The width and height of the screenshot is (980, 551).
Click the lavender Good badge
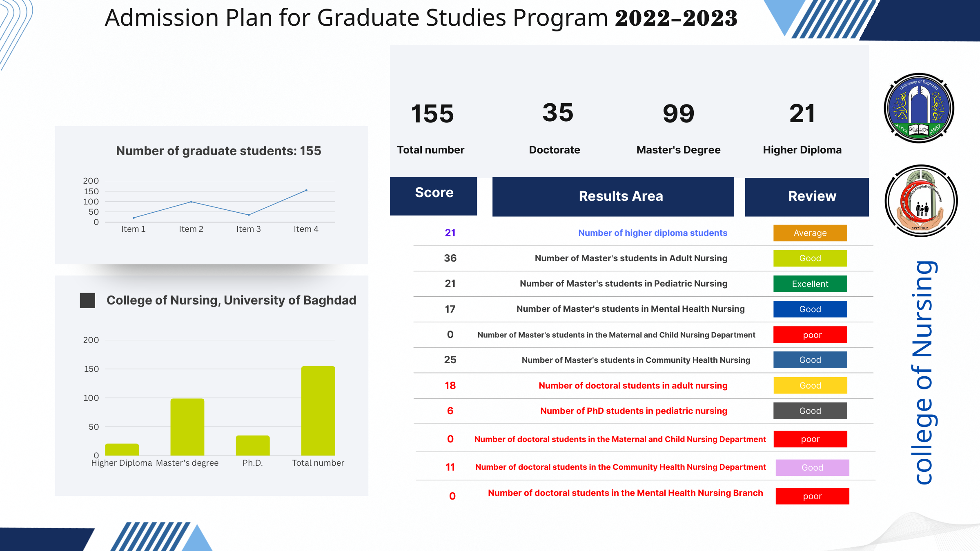[812, 468]
